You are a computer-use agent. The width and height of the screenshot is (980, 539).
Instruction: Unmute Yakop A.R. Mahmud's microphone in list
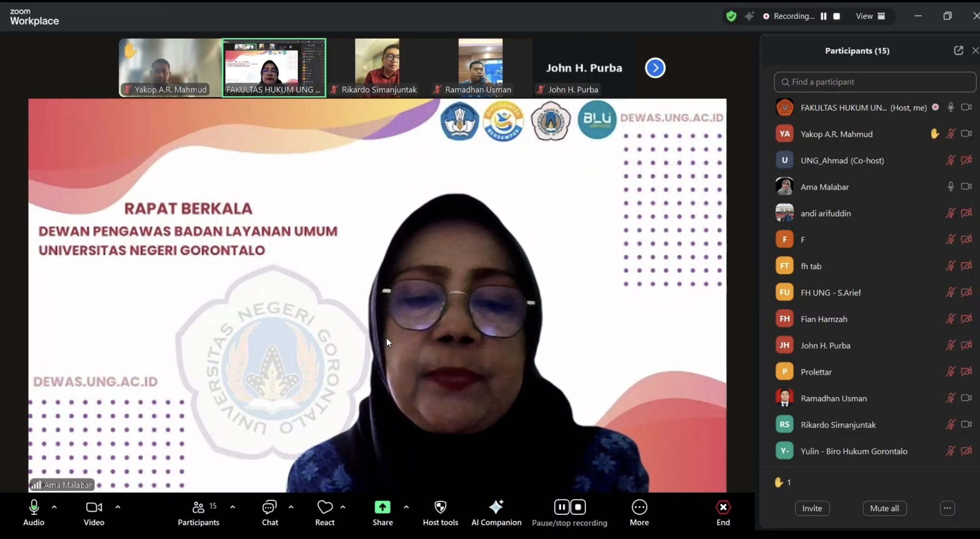[x=950, y=134]
